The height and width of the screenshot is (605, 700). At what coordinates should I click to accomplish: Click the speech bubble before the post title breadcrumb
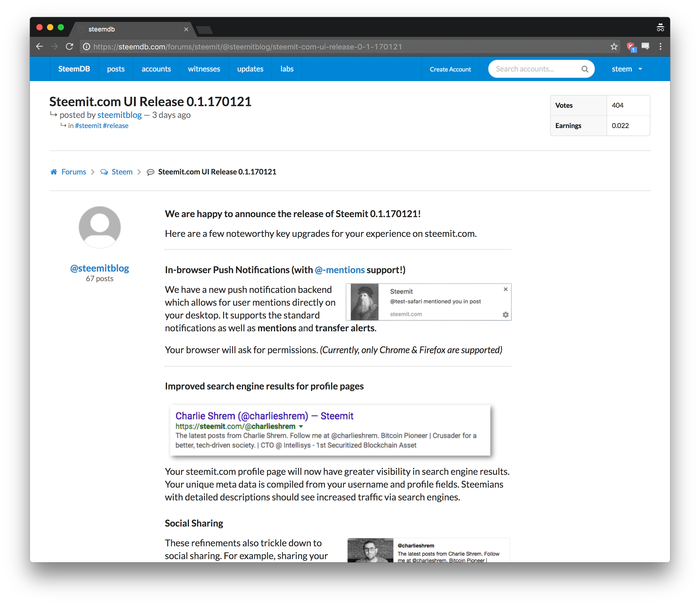click(x=150, y=172)
